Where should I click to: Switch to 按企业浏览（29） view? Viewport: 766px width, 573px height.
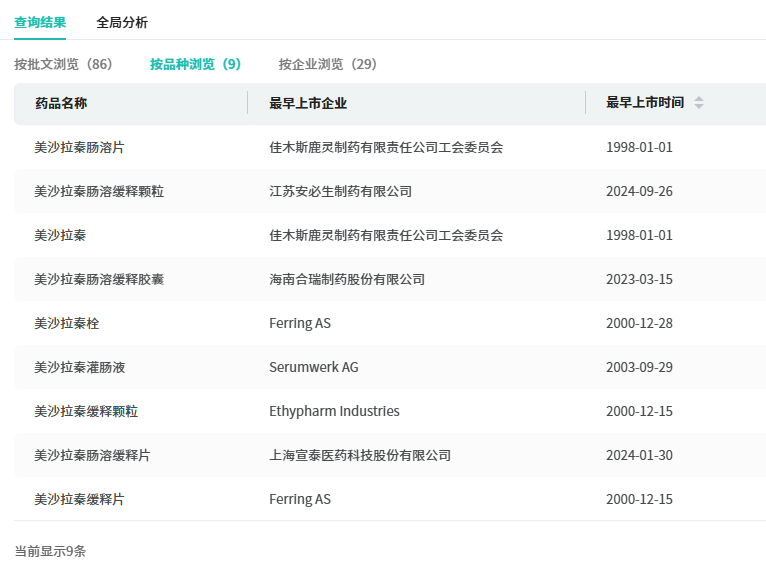[x=327, y=64]
